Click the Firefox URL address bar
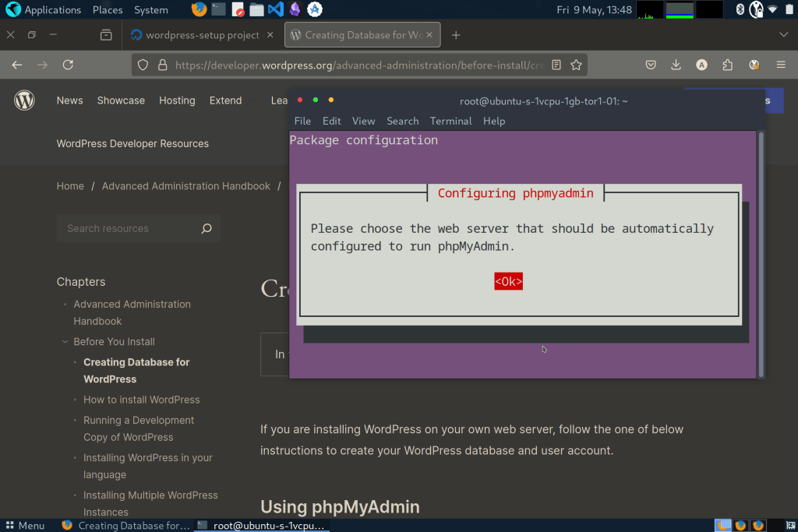This screenshot has height=532, width=798. coord(359,65)
